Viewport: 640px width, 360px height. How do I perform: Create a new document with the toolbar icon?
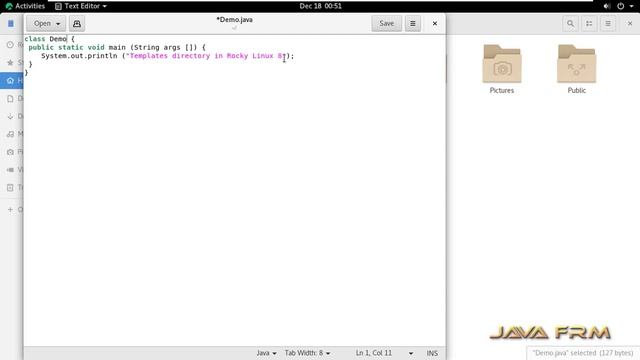point(77,24)
